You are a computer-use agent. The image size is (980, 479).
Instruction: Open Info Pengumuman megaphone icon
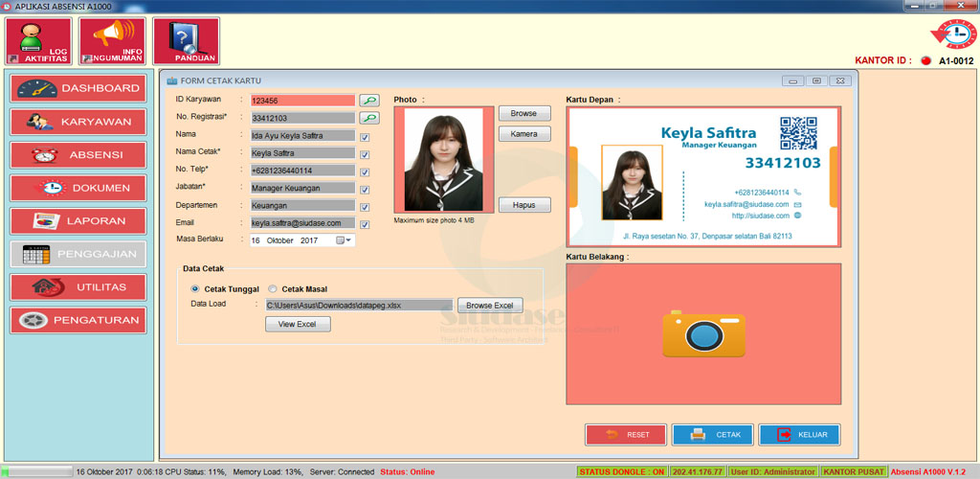coord(113,41)
